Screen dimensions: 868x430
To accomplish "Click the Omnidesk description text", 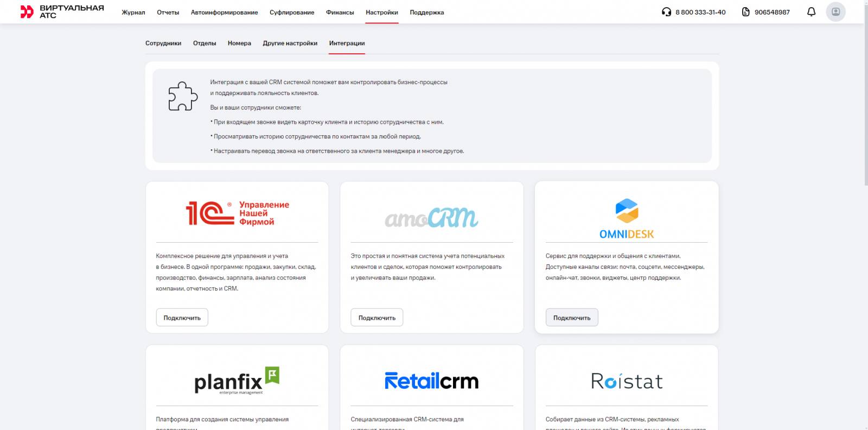I will point(625,267).
